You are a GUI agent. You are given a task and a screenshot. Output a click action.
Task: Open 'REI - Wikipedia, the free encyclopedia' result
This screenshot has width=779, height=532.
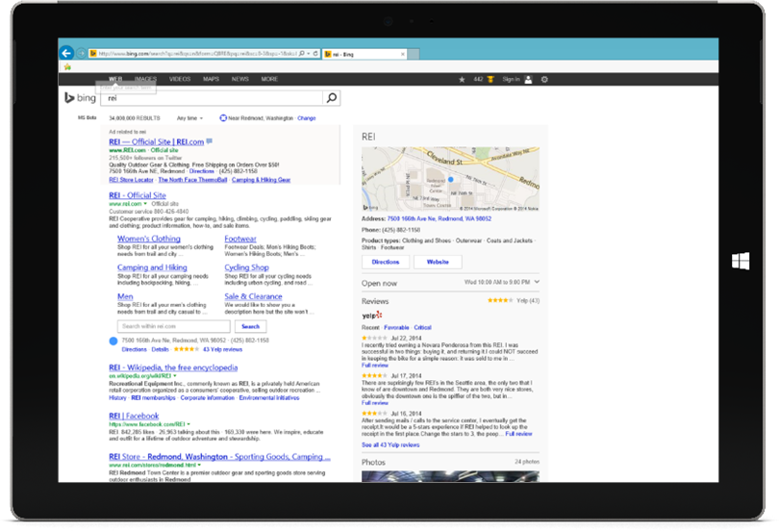[173, 367]
